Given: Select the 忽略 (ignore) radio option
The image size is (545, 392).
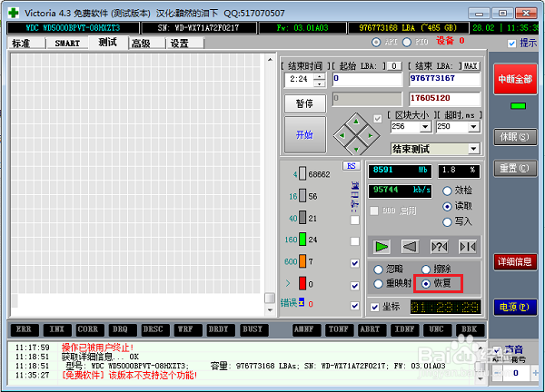Looking at the screenshot, I should click(x=378, y=269).
